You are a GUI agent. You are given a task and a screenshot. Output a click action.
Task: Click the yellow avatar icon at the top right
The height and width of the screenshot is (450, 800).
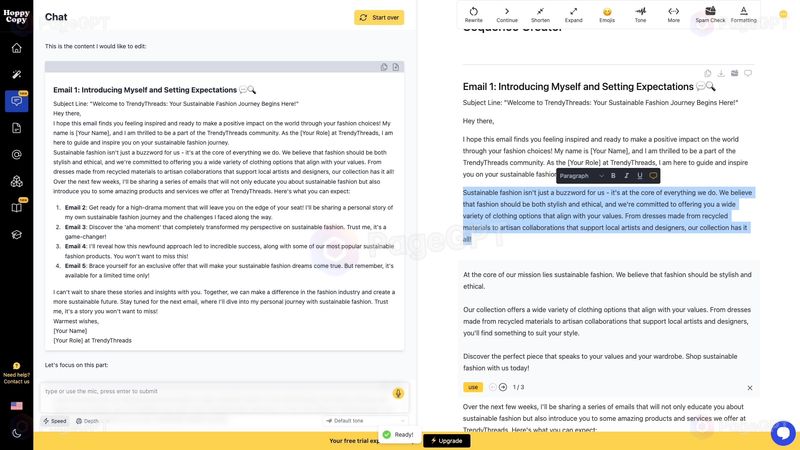[x=783, y=14]
